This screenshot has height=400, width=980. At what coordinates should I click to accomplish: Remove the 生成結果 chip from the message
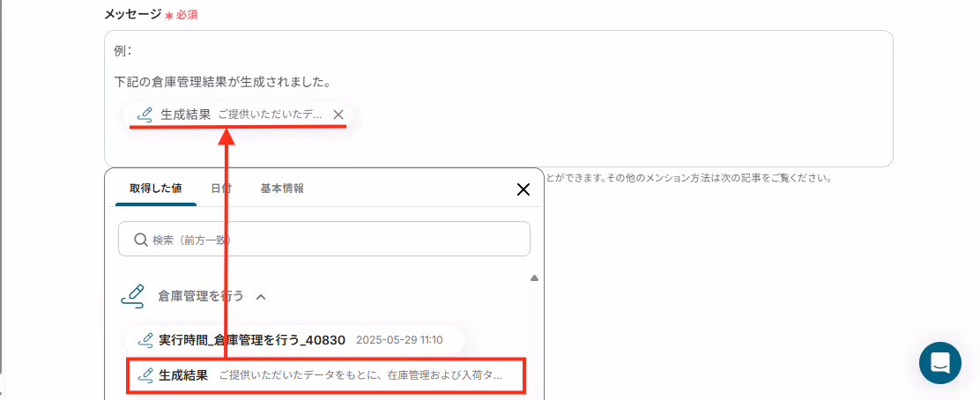(338, 115)
